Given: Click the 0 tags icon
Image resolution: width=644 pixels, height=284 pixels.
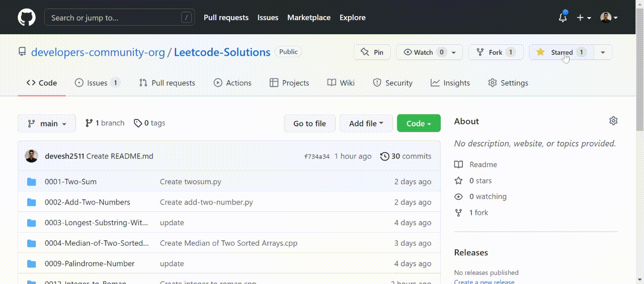Looking at the screenshot, I should [138, 123].
